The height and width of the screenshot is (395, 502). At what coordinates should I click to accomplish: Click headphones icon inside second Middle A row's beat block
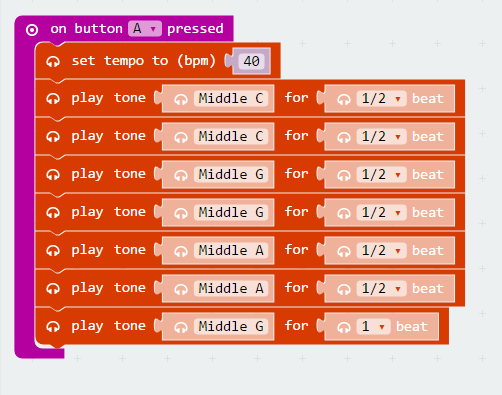(344, 290)
